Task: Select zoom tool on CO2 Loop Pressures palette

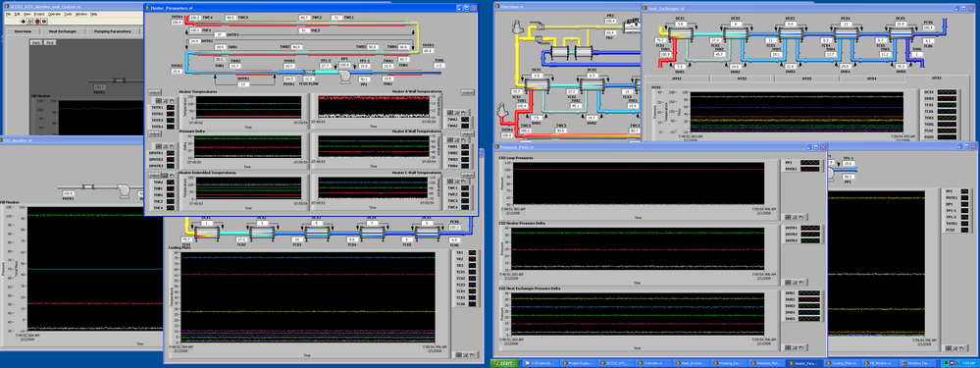Action: coord(795,217)
